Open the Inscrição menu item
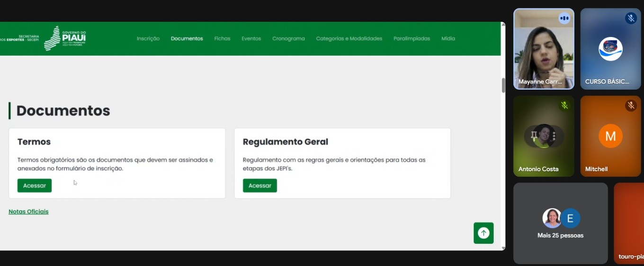The height and width of the screenshot is (266, 644). click(148, 39)
